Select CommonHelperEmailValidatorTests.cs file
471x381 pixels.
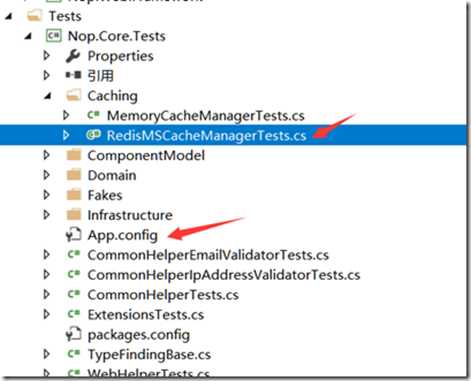tap(208, 255)
